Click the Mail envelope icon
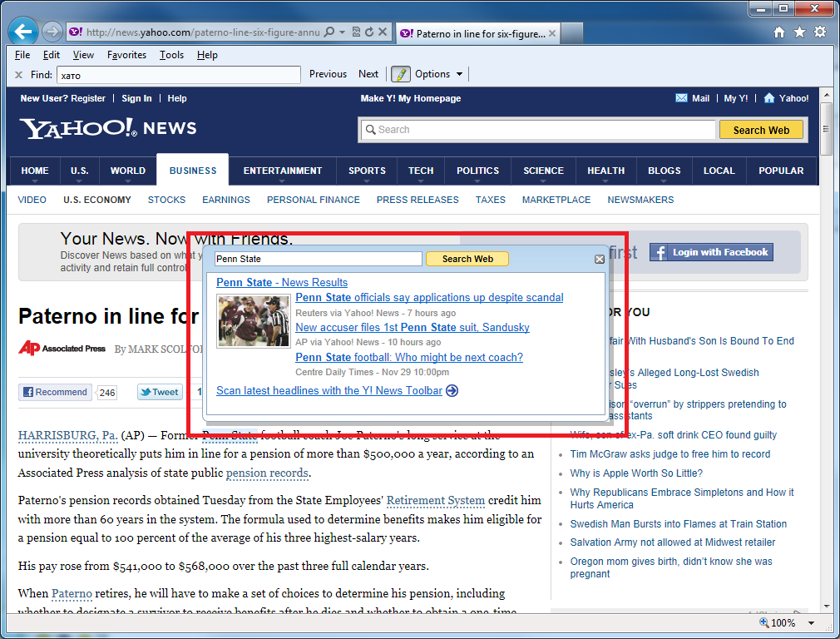Viewport: 840px width, 639px height. tap(683, 98)
